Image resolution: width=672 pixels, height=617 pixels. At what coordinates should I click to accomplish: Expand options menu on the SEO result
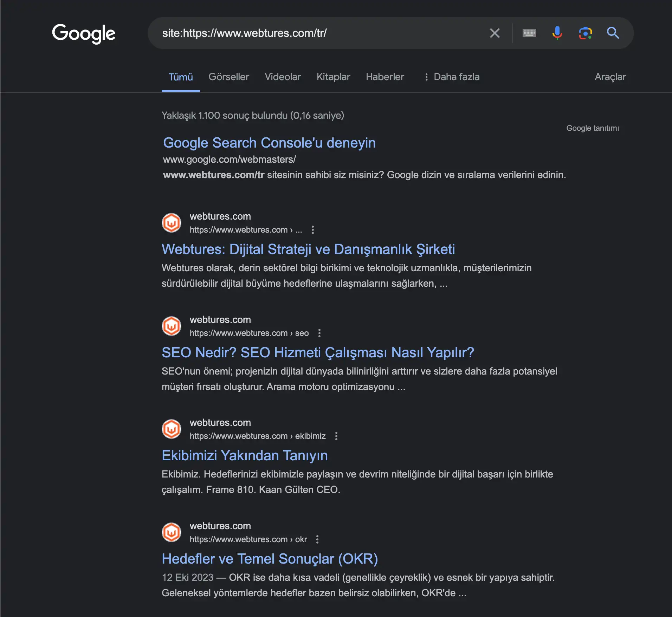pyautogui.click(x=319, y=333)
